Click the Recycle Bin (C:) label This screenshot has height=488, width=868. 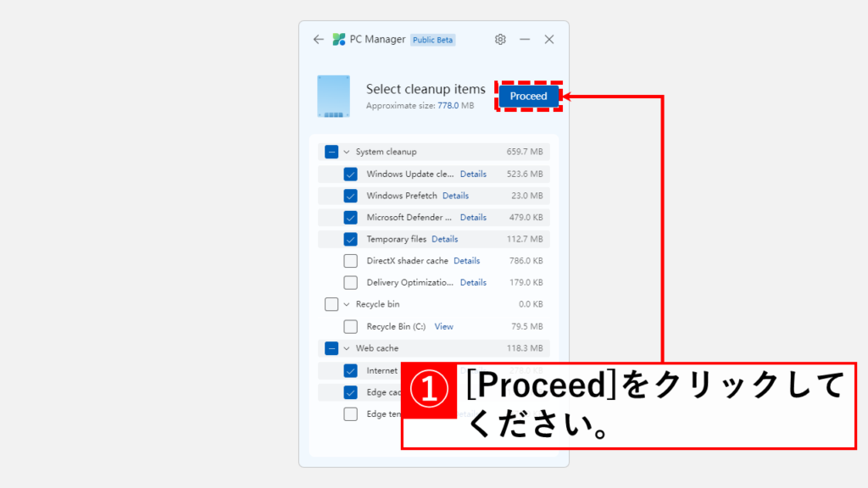(x=397, y=326)
